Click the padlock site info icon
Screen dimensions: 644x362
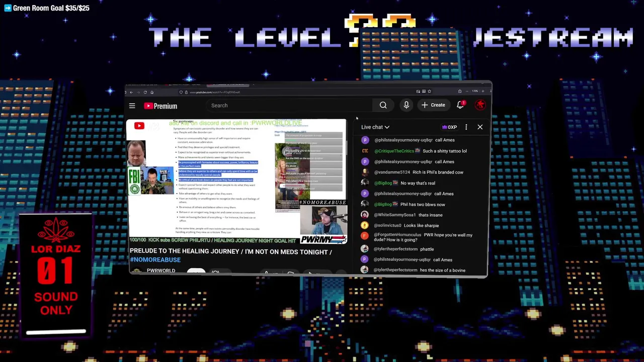[x=186, y=92]
